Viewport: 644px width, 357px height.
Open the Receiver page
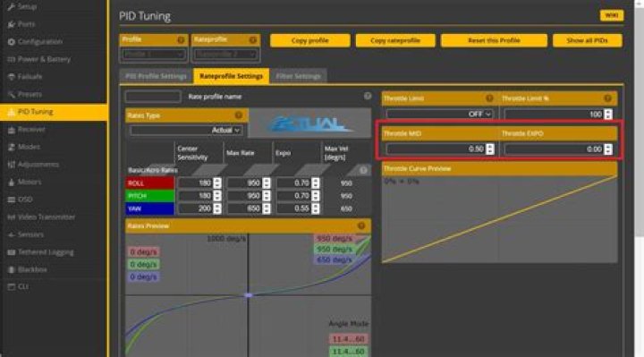click(x=31, y=130)
